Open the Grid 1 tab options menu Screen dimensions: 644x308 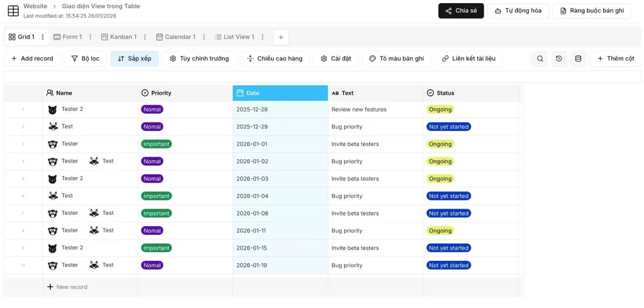[x=43, y=37]
